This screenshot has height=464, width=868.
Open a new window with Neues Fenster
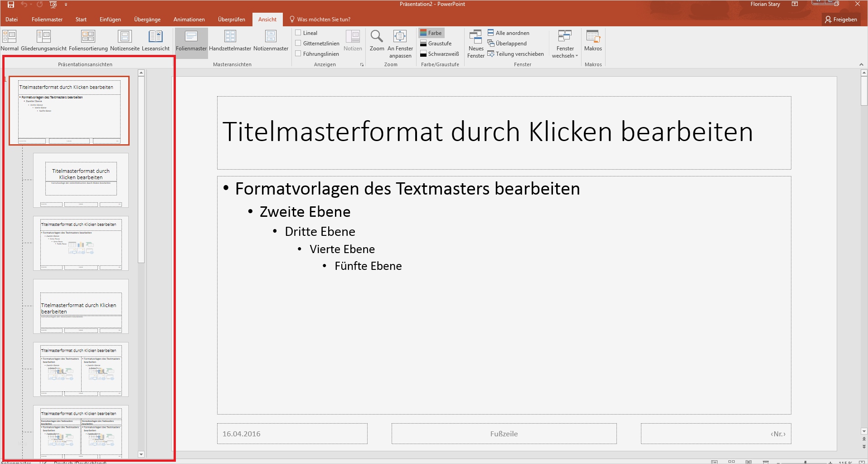[x=476, y=44]
